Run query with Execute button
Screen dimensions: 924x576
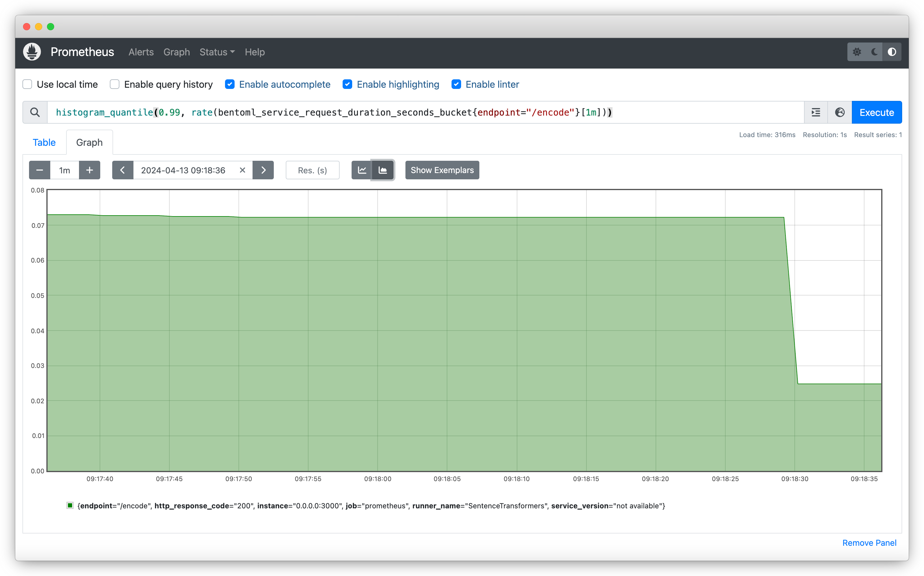coord(876,112)
